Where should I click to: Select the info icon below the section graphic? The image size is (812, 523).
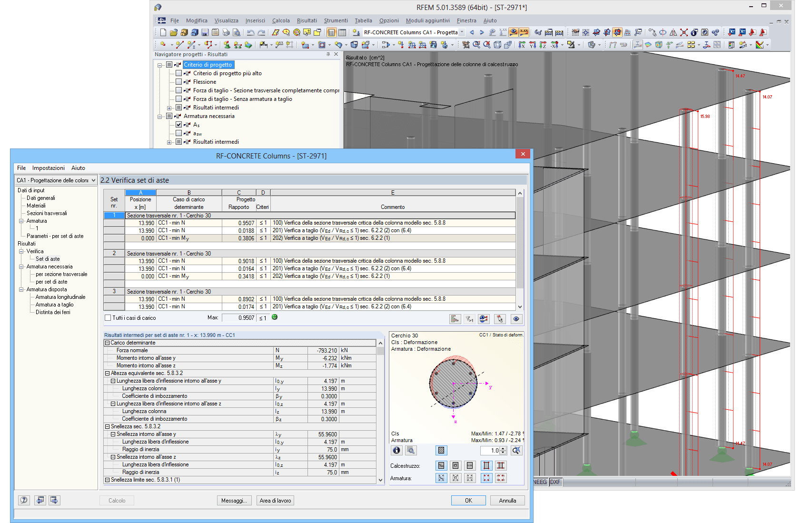point(396,450)
